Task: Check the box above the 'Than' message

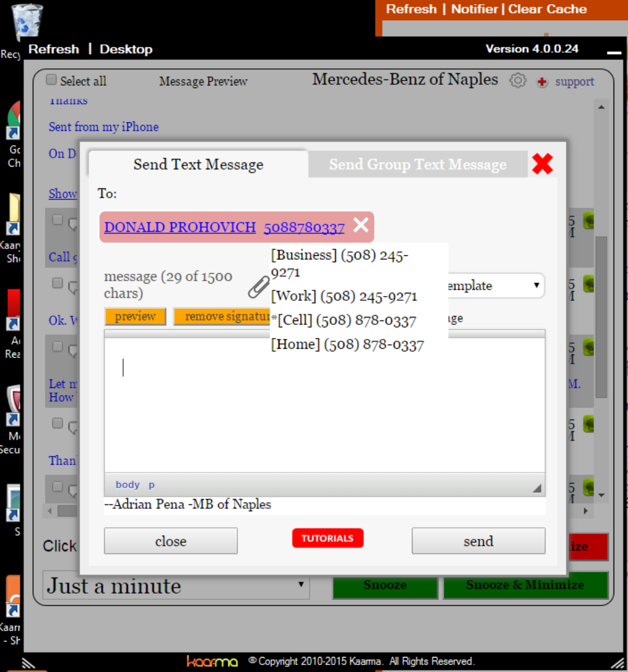Action: 58,423
